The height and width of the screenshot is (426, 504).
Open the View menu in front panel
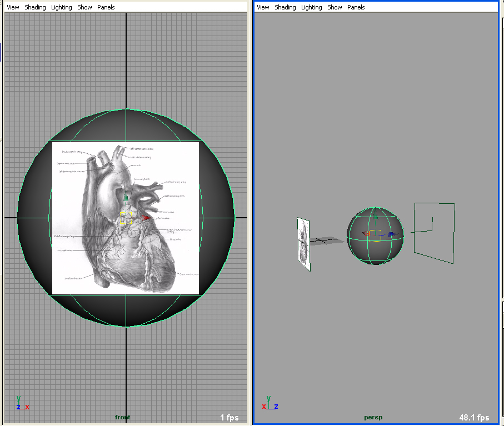click(x=13, y=7)
